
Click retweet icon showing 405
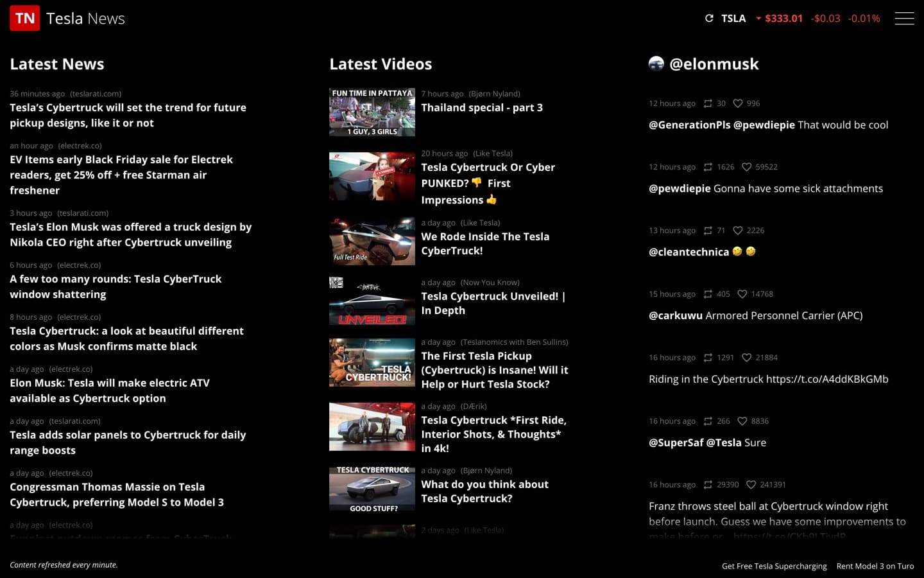tap(708, 294)
